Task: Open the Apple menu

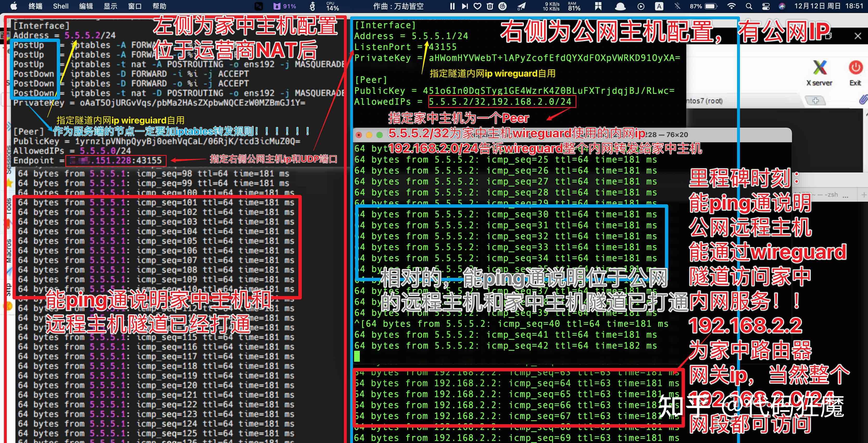Action: click(14, 6)
